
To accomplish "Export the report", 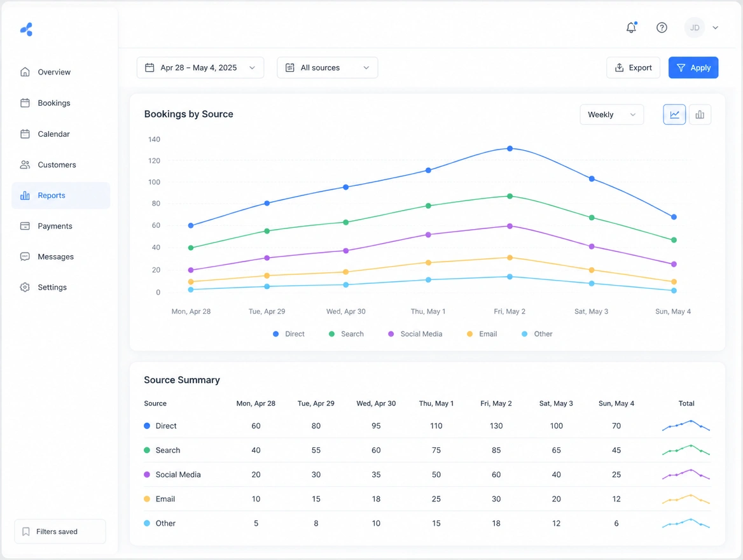I will pos(633,68).
